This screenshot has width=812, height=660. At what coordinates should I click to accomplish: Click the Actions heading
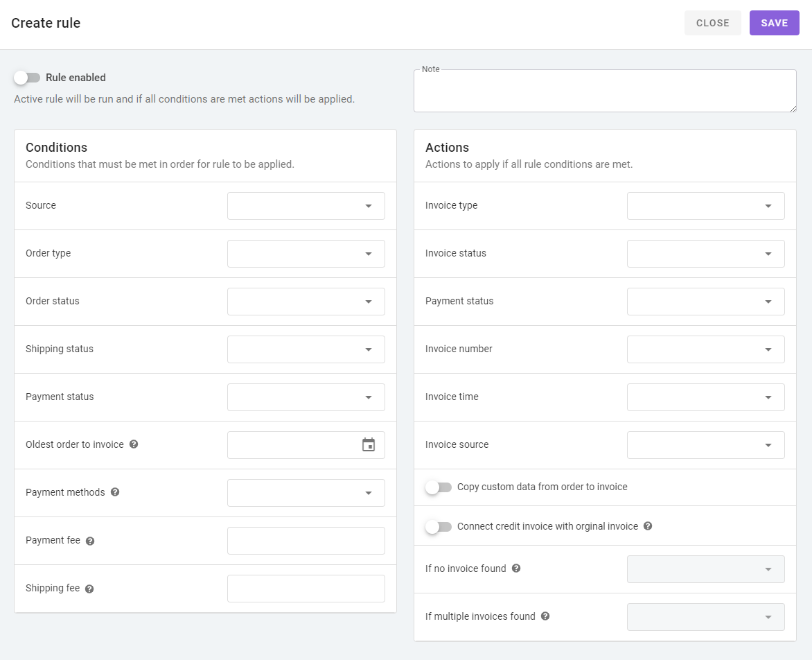(x=447, y=148)
